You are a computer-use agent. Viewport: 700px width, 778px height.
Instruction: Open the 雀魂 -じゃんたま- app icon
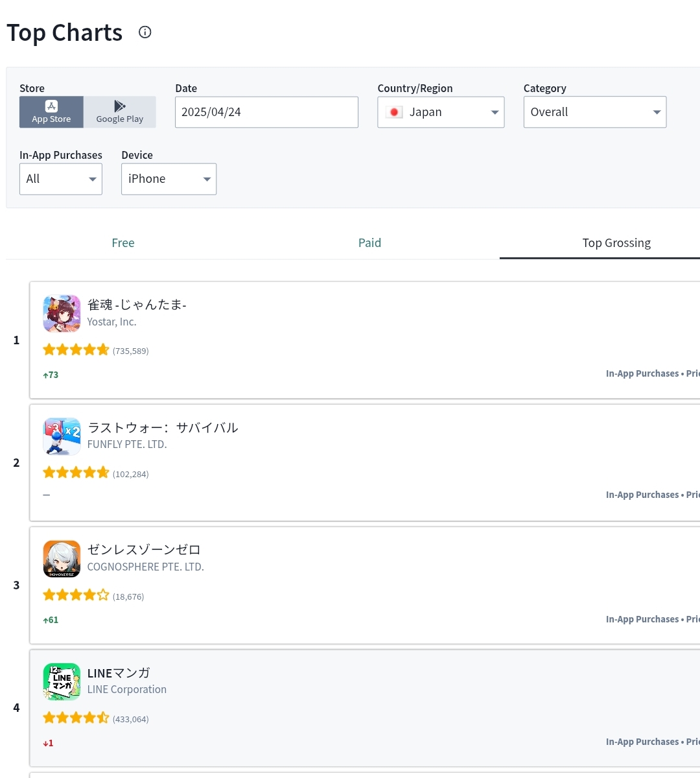(62, 314)
